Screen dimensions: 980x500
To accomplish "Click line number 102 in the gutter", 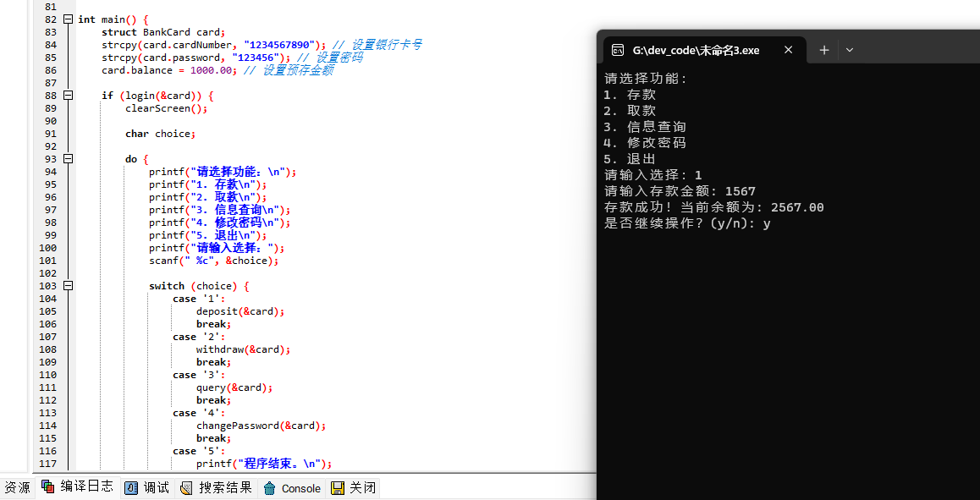I will click(48, 273).
